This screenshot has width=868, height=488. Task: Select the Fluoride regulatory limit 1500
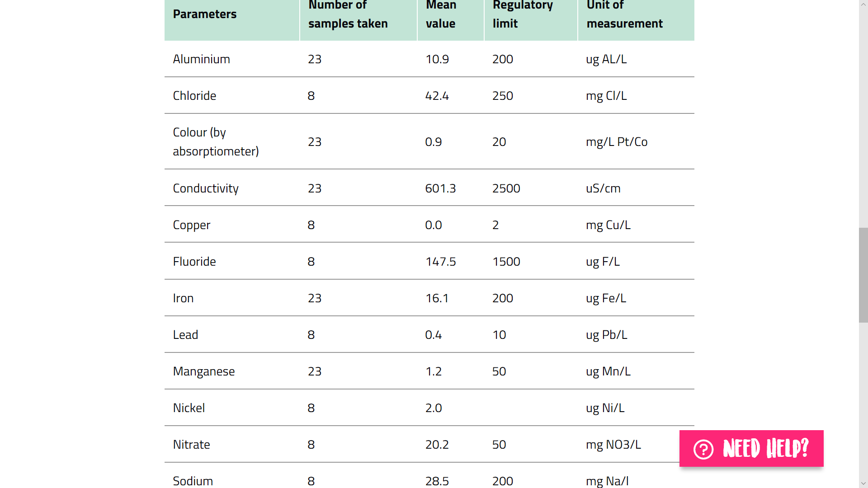[x=506, y=262]
